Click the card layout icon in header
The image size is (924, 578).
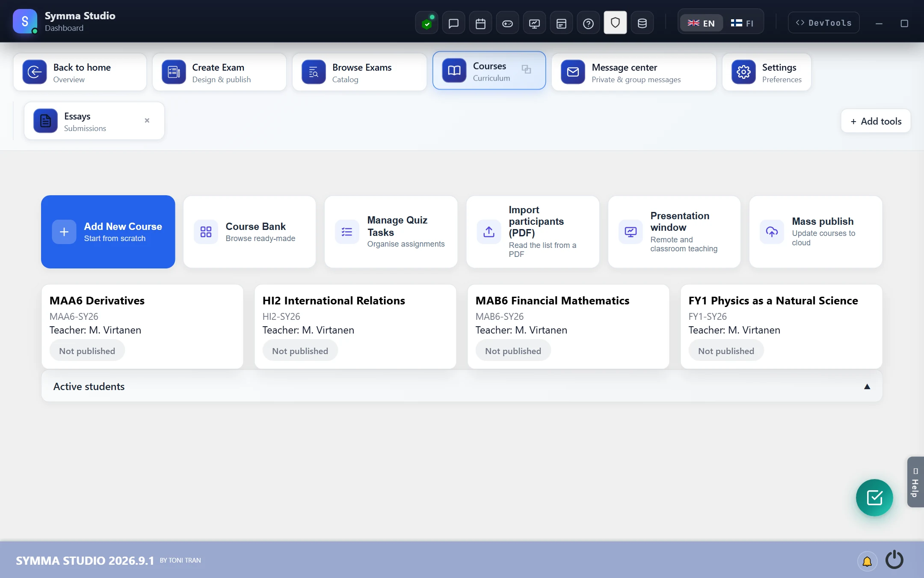pos(561,23)
